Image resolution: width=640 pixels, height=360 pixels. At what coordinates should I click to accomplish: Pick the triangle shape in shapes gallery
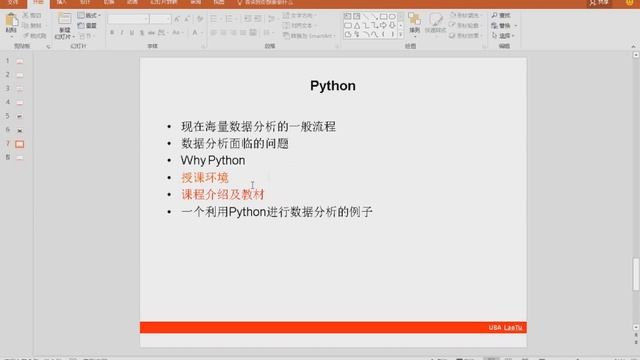point(357,25)
